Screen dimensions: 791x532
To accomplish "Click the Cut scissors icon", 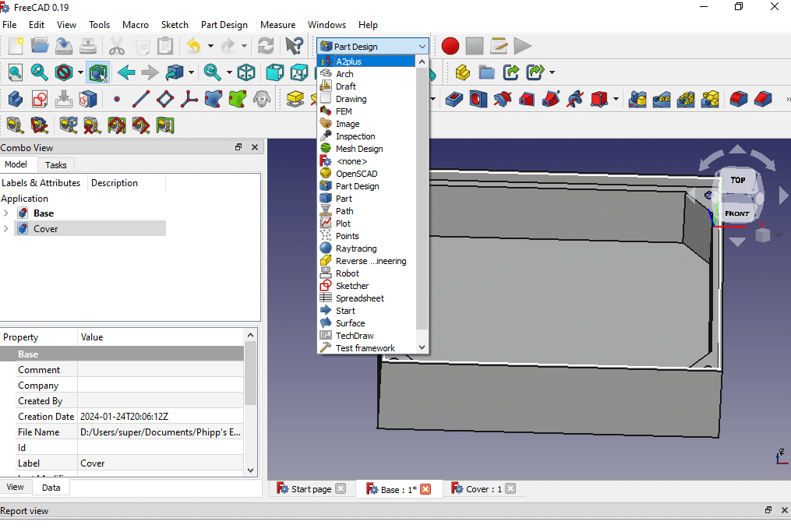I will [117, 46].
